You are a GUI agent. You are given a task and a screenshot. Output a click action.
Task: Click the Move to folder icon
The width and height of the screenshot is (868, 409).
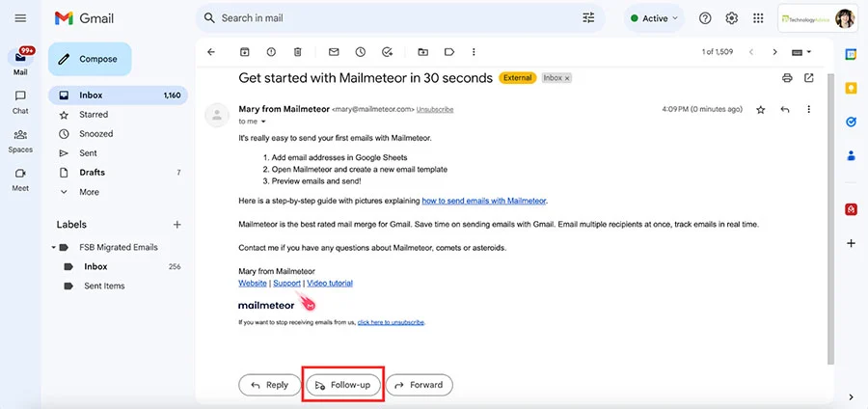[x=423, y=52]
